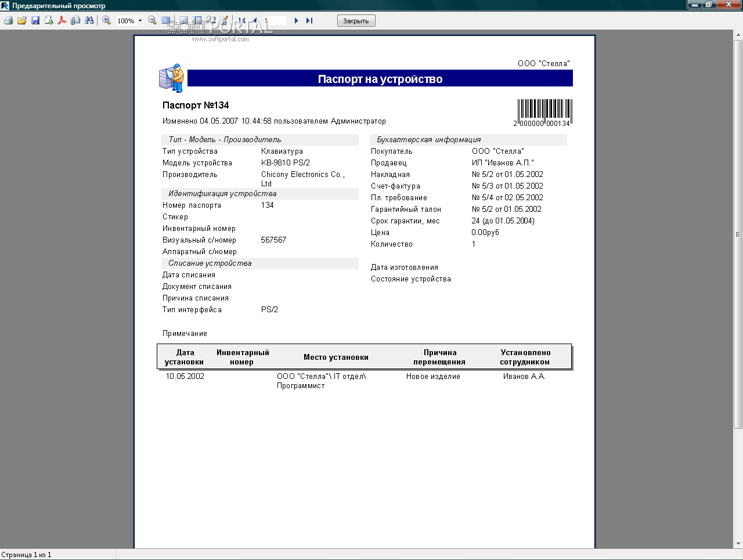The height and width of the screenshot is (560, 743).
Task: Switch to full screen view icon
Action: 166,20
